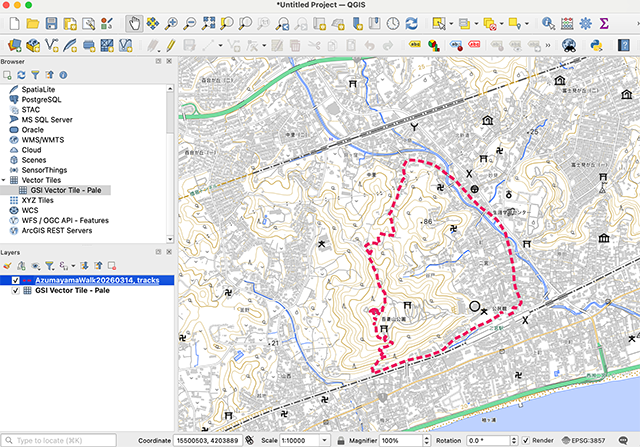Screen dimensions: 640x447
Task: Open the Python Console icon
Action: [x=596, y=45]
